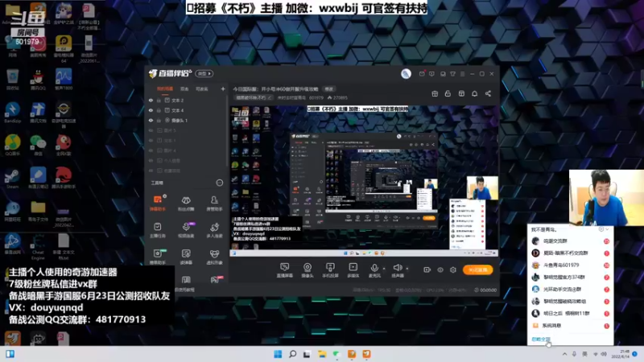Click the user avatar in title bar
The width and height of the screenshot is (644, 362).
coord(406,73)
